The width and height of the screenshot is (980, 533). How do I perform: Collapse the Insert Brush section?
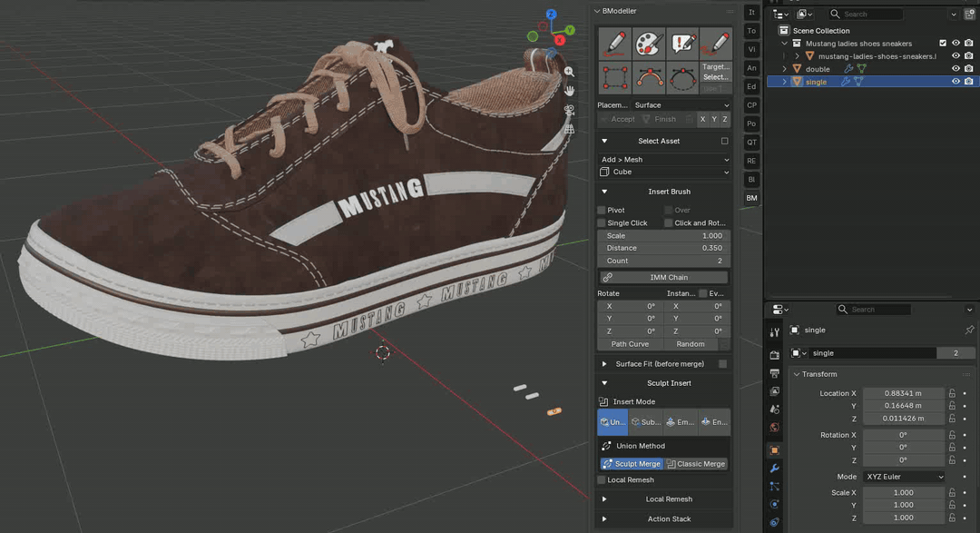pyautogui.click(x=604, y=192)
